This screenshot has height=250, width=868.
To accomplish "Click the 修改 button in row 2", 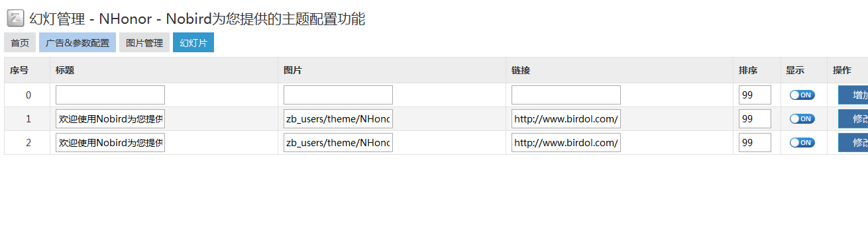I will [x=853, y=143].
